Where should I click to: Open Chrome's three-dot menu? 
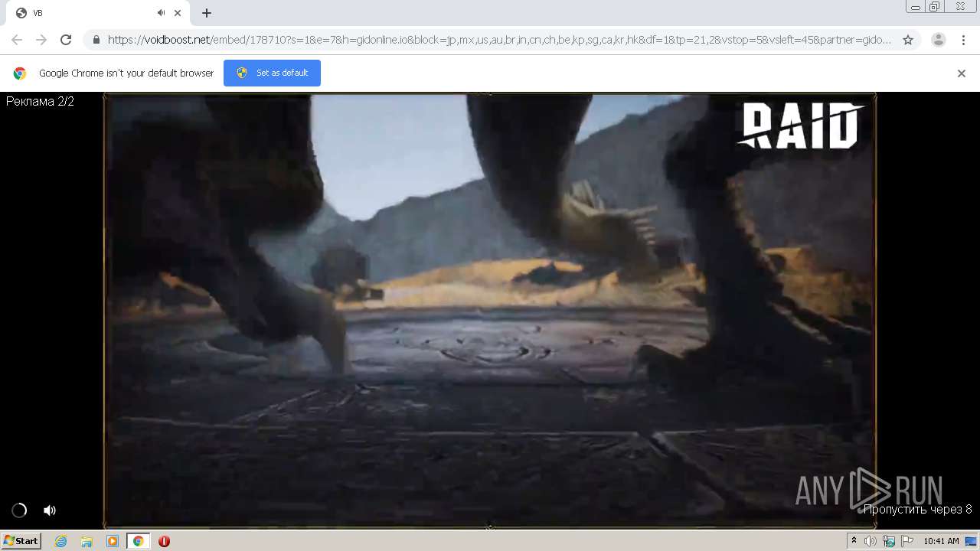point(964,40)
